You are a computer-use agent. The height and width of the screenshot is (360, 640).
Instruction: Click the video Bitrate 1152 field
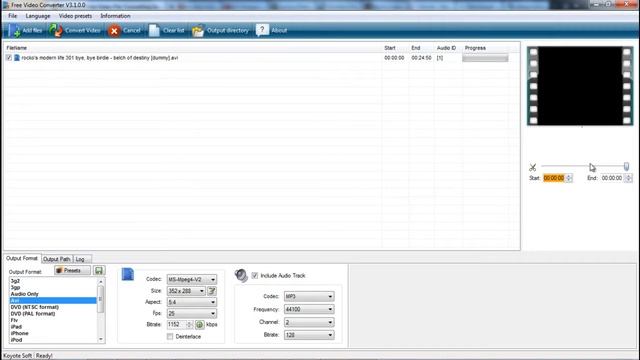176,324
